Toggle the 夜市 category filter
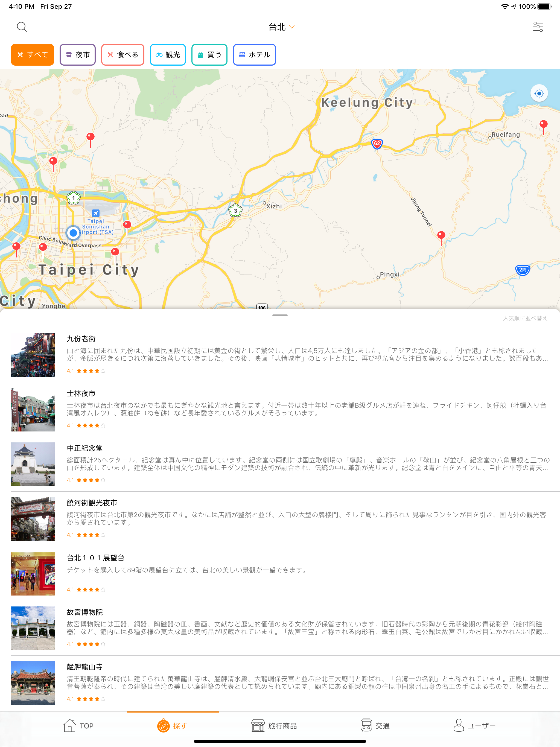This screenshot has height=747, width=560. click(77, 55)
